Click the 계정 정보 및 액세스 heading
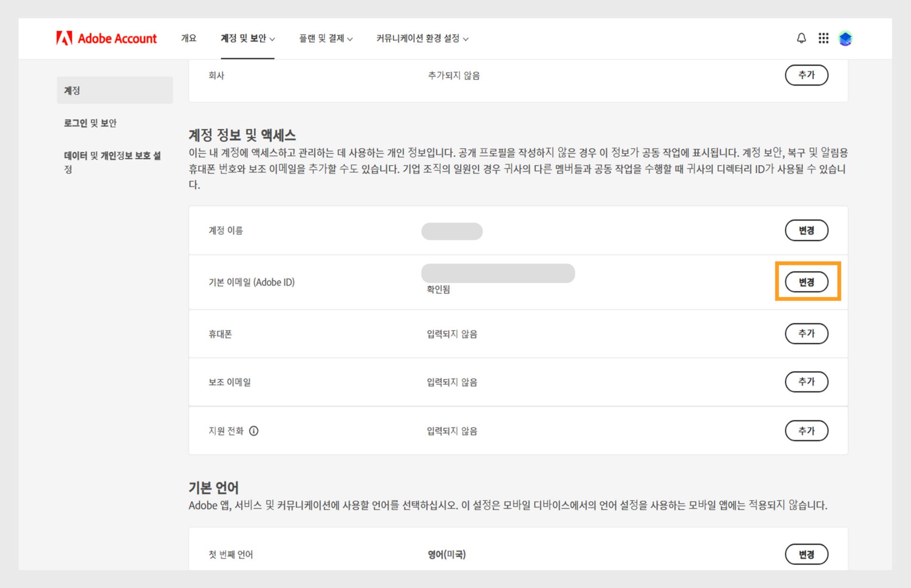911x588 pixels. (x=242, y=136)
